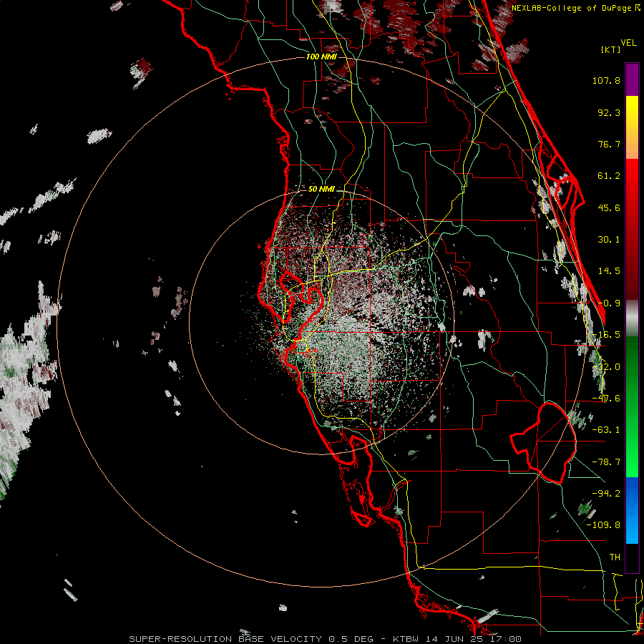Pick the gray near-zero segment of the color bar

pos(632,318)
